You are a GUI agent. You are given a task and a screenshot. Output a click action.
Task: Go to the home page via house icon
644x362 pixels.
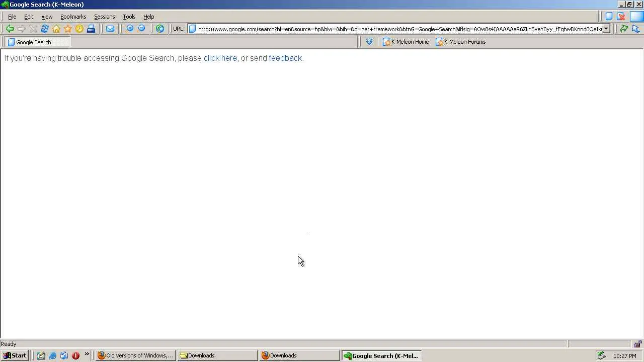coord(56,29)
